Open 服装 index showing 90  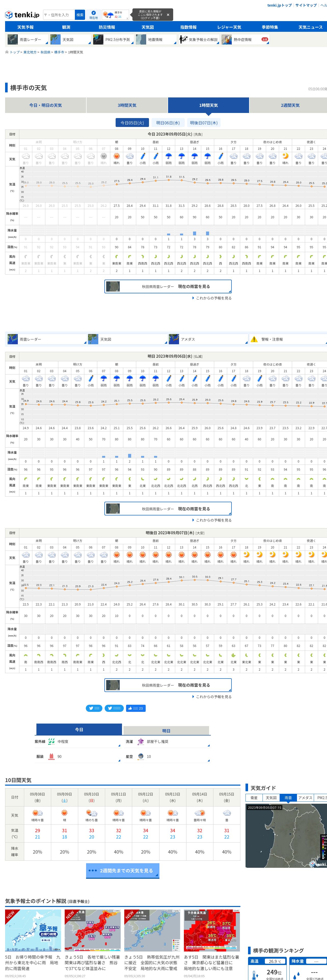(78, 757)
